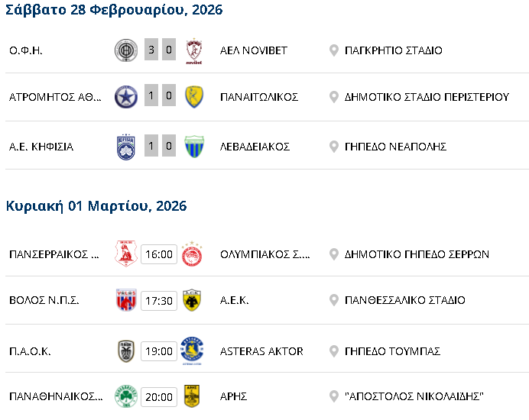Click location pin next to ΠΑΓΚΡΗΤΙΟ ΣΤΑΔΙΟ
The image size is (529, 420).
pos(333,50)
